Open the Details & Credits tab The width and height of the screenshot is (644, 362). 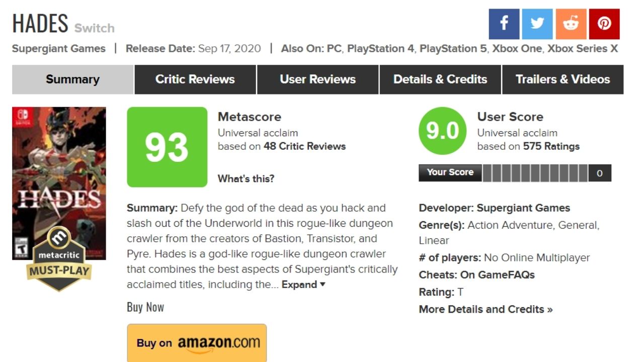point(440,79)
